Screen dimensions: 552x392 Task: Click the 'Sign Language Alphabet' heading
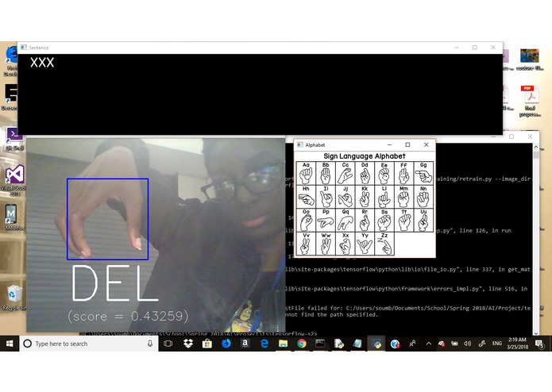point(365,156)
